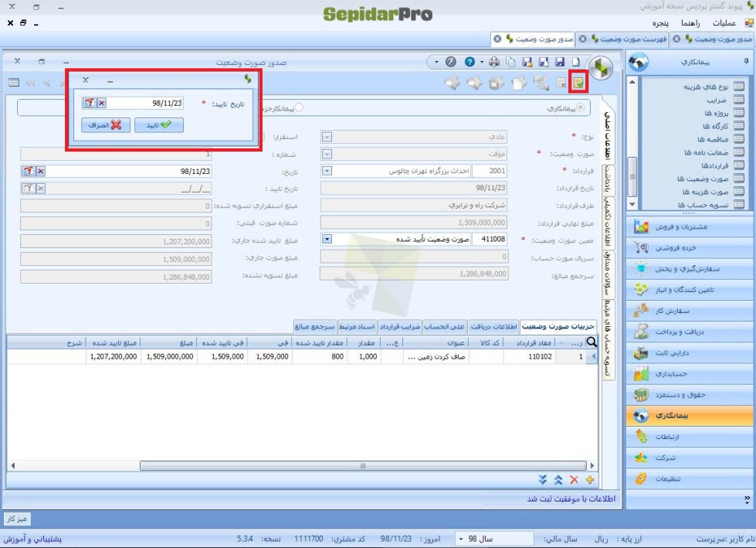Click the printer icon in toolbar
This screenshot has width=756, height=548.
coord(494,62)
